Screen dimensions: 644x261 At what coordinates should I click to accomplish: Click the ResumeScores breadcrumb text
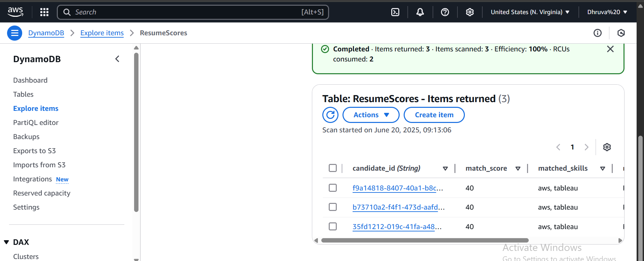pyautogui.click(x=163, y=33)
